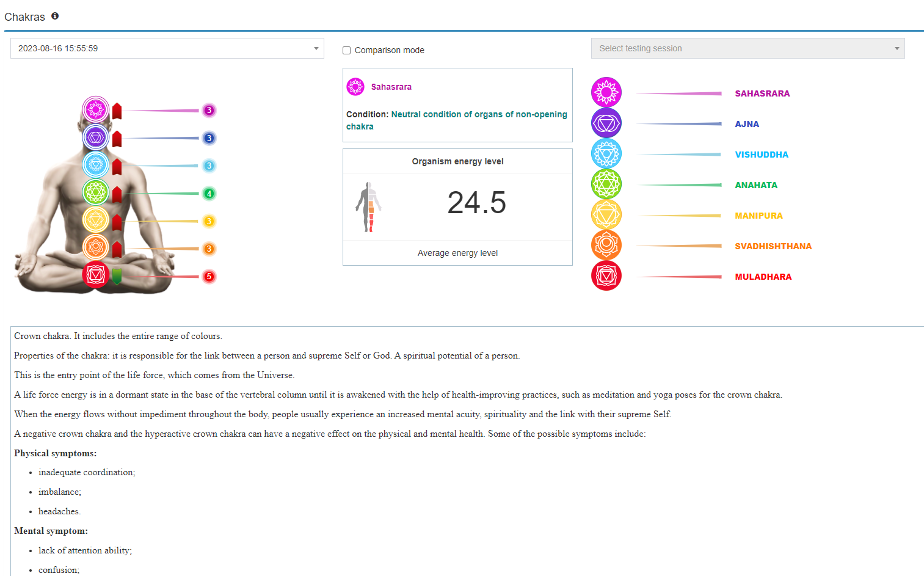The image size is (924, 576).
Task: Click the green arrow below Muladhara chakra
Action: (x=116, y=274)
